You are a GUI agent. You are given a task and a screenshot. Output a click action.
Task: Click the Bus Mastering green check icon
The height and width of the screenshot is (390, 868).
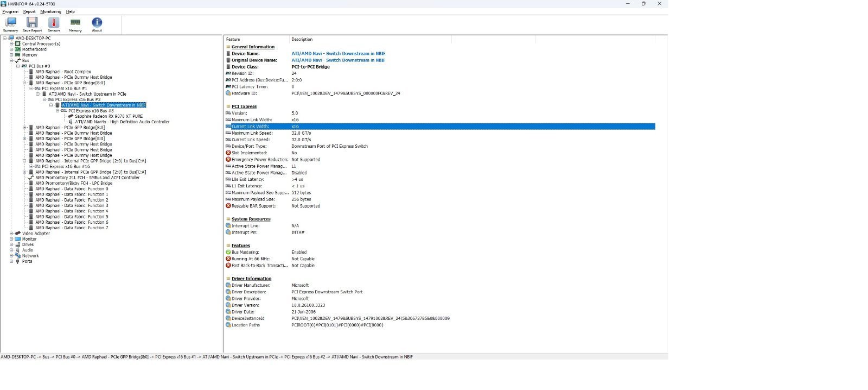click(228, 252)
